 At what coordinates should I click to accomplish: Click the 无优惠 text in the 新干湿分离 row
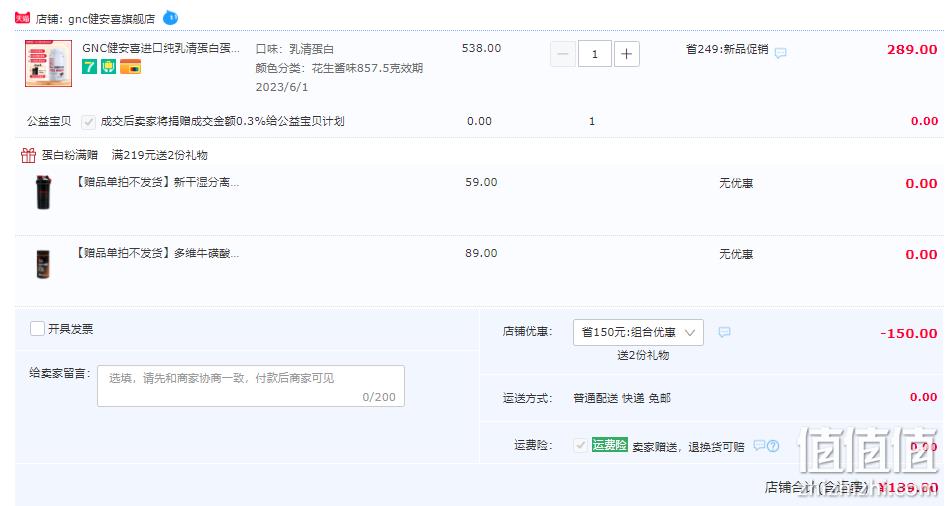click(x=736, y=183)
